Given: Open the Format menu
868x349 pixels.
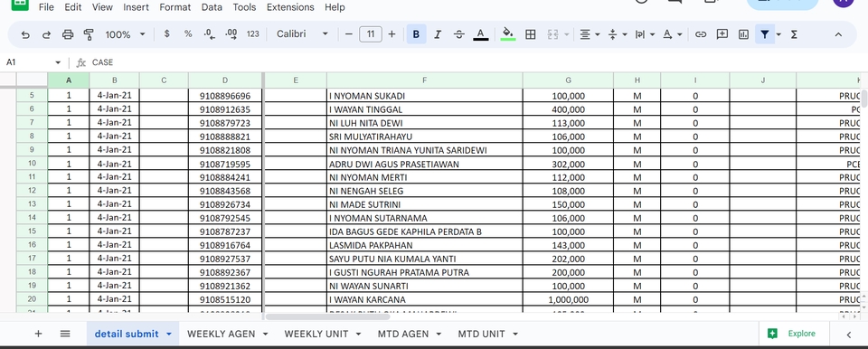Looking at the screenshot, I should click(x=175, y=7).
